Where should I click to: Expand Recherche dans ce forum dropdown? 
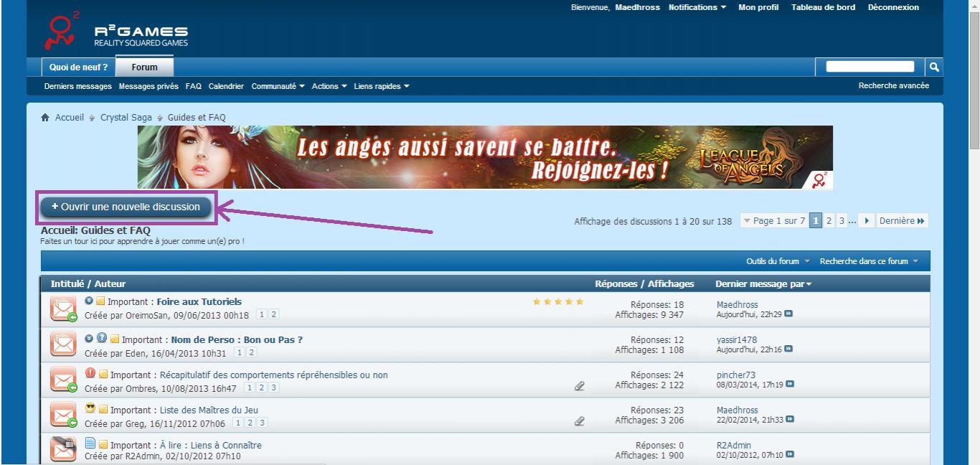click(x=869, y=261)
